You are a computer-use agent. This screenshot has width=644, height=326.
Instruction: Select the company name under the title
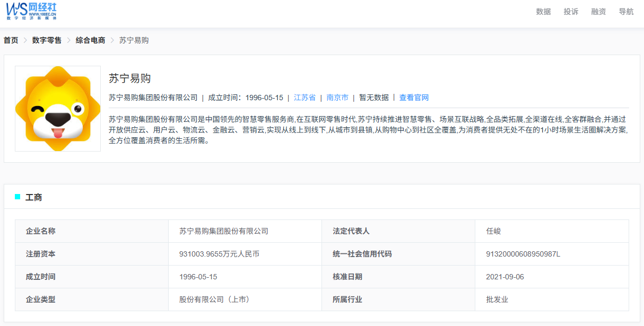153,98
